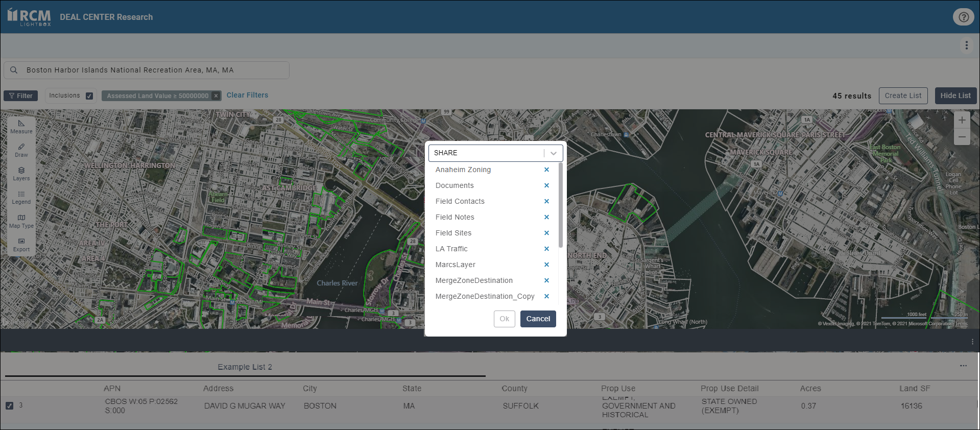Expand the SHARE dropdown arrow
980x430 pixels.
(554, 153)
